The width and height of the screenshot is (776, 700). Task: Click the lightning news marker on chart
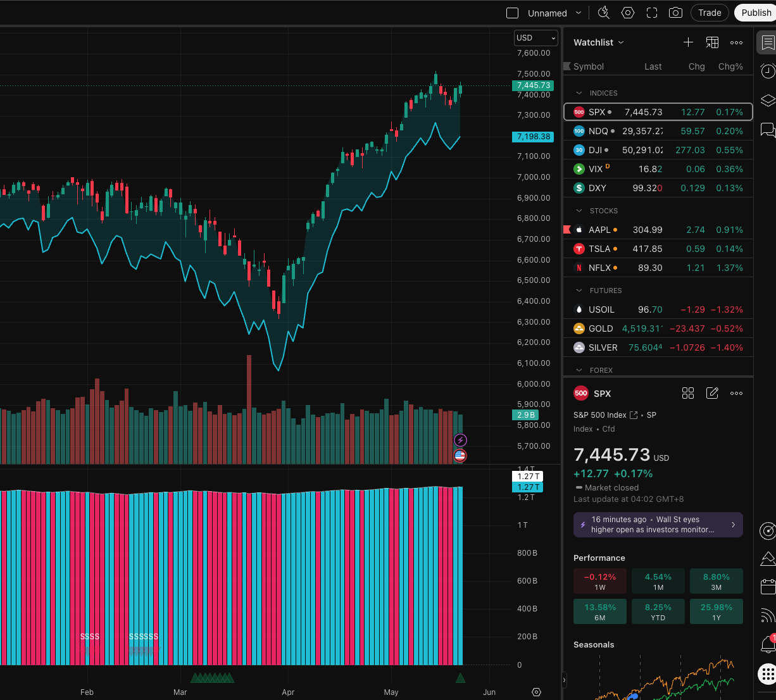tap(460, 440)
